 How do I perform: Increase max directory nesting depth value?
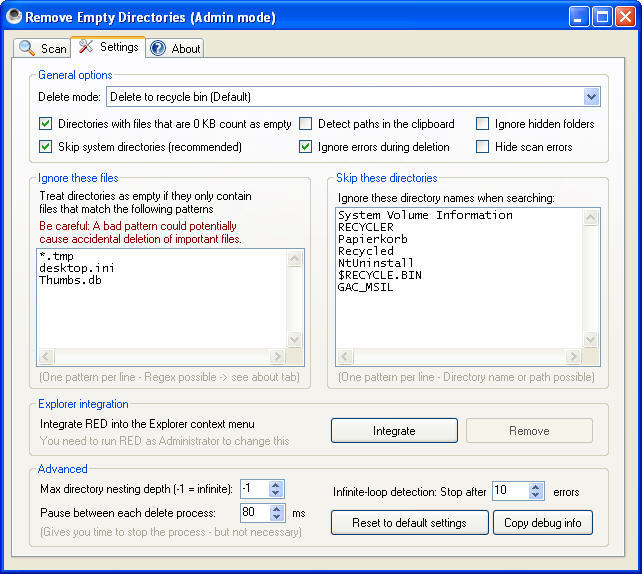pyautogui.click(x=277, y=484)
